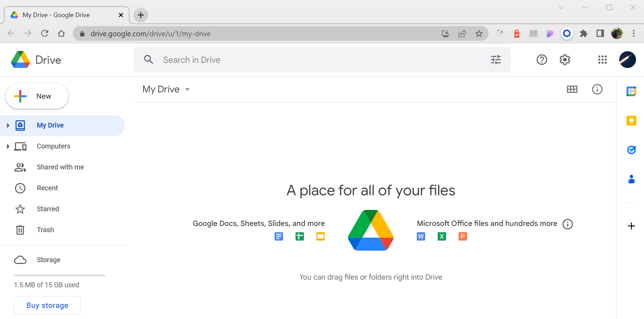Click the large Drive logo in center
The image size is (644, 319).
pyautogui.click(x=370, y=230)
